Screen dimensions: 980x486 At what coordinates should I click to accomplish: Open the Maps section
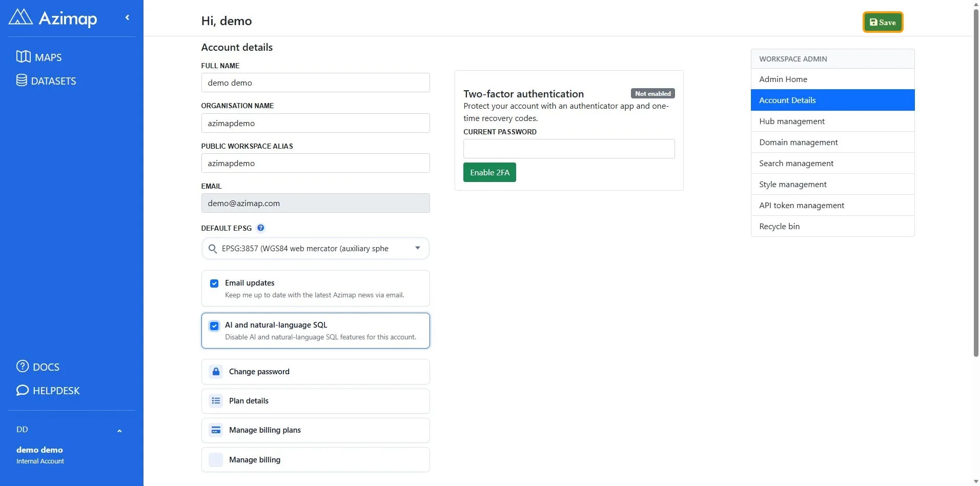pyautogui.click(x=39, y=57)
